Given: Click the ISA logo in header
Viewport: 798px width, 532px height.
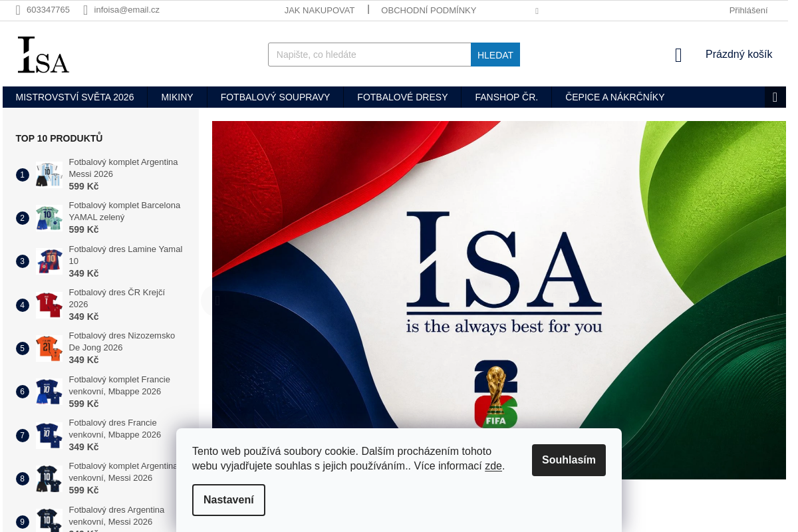Looking at the screenshot, I should (x=43, y=55).
